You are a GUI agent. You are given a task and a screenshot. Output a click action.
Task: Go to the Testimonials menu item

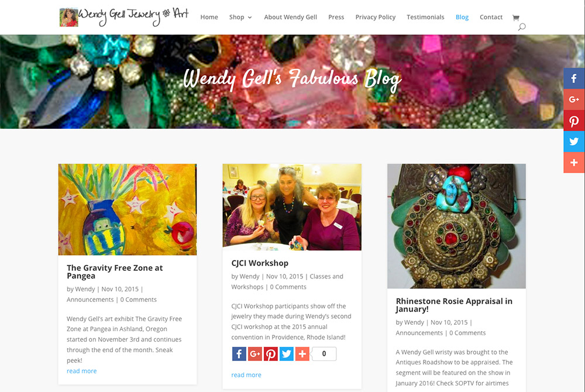(x=425, y=17)
